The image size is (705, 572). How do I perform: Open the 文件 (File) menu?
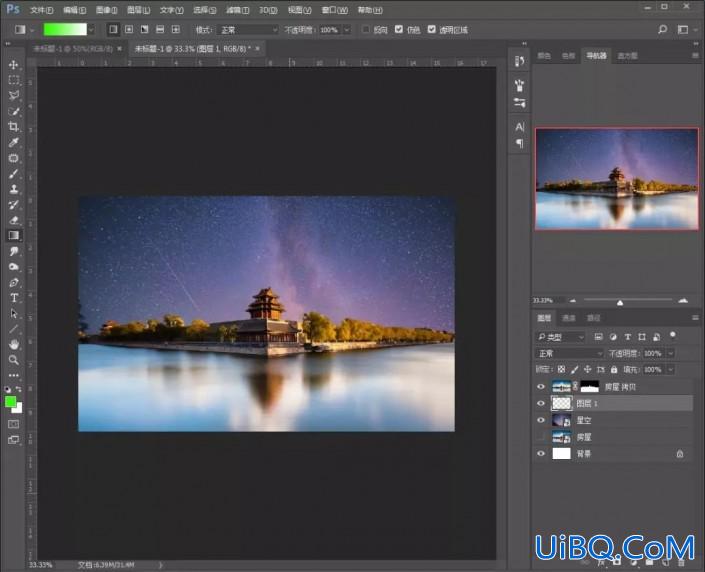(41, 10)
